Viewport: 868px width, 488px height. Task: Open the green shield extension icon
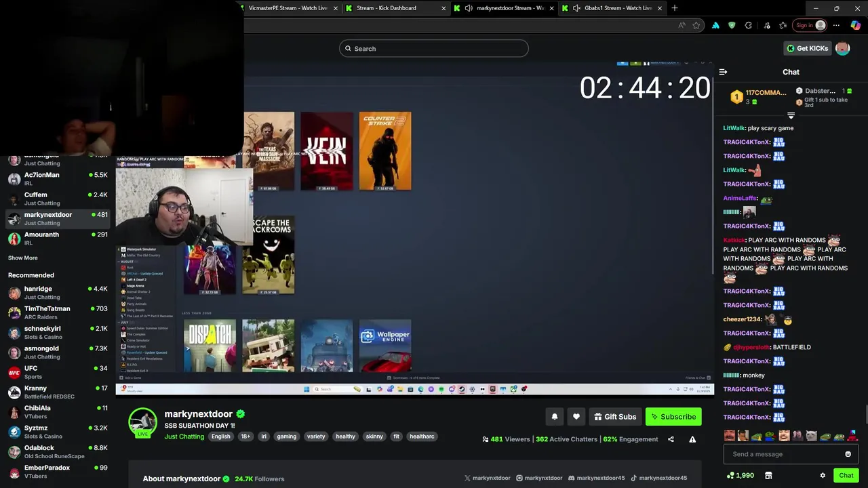click(732, 25)
